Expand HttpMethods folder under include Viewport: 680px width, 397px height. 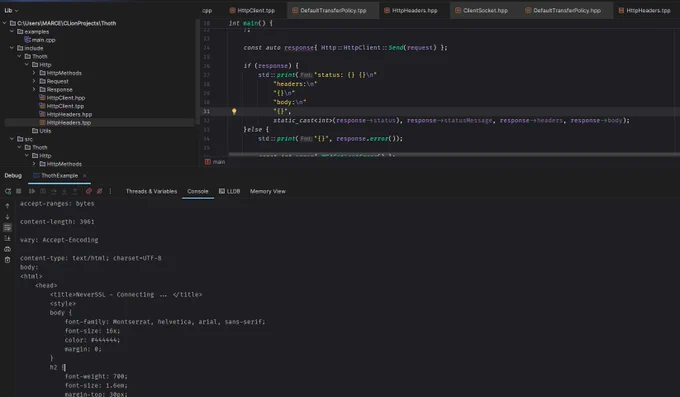(34, 73)
